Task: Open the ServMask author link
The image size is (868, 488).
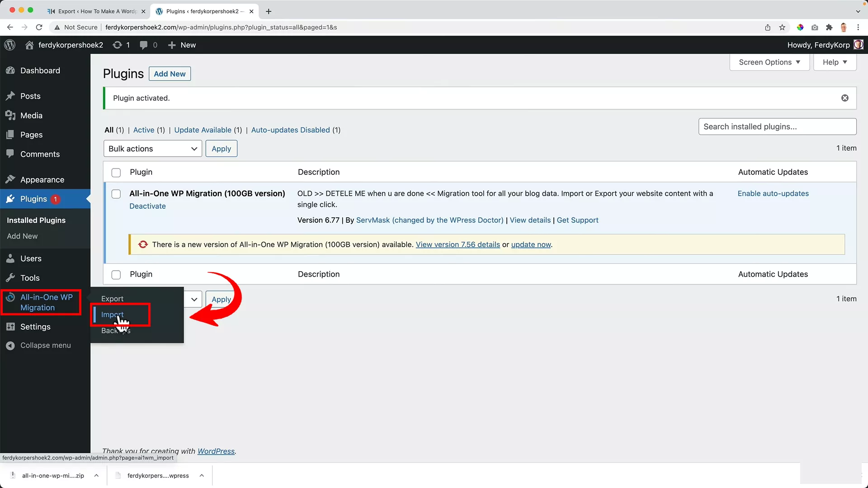Action: (x=429, y=220)
